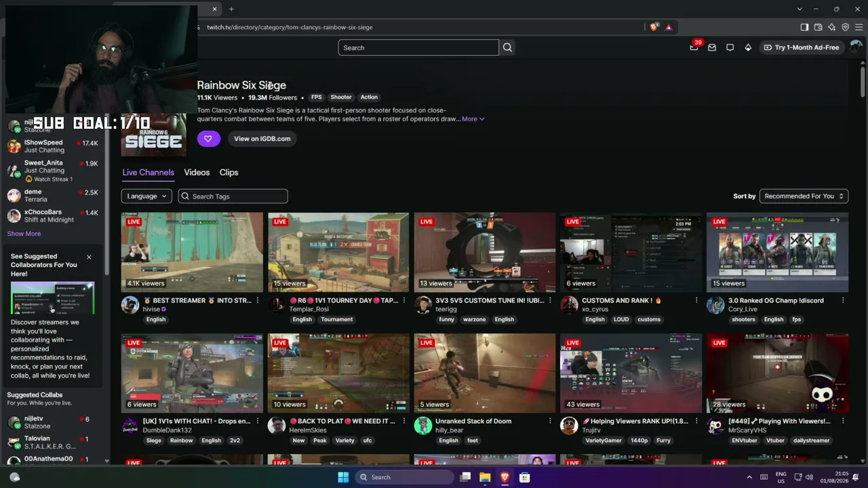Open Task View on the taskbar
868x488 pixels.
(465, 477)
